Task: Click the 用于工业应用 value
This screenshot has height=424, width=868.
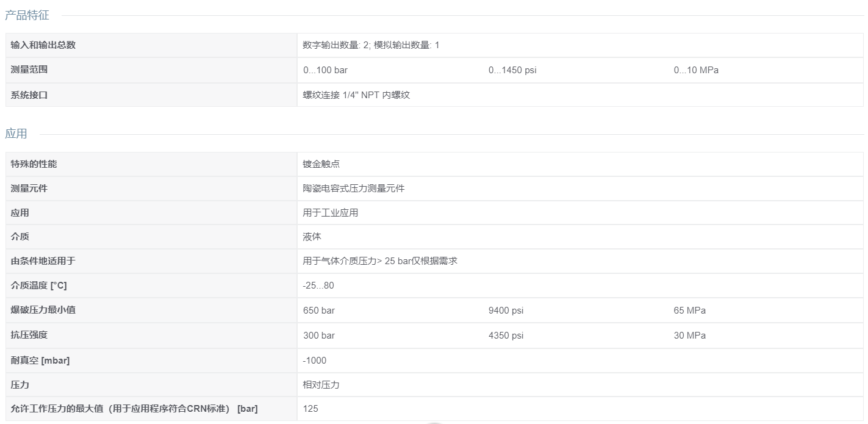Action: [x=331, y=213]
